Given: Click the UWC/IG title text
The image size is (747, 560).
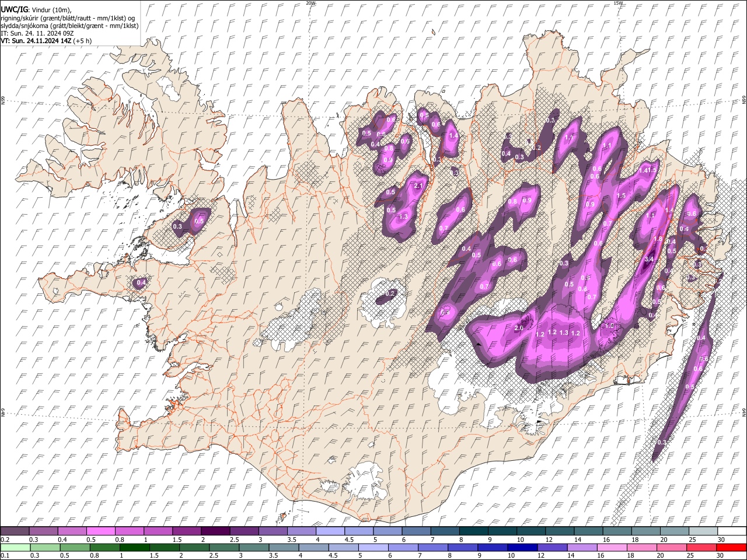Looking at the screenshot, I should [x=14, y=10].
